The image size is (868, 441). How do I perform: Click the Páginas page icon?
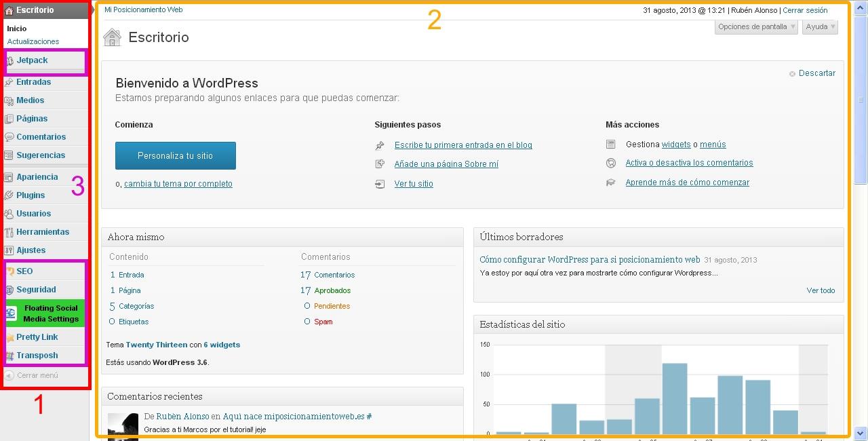click(9, 118)
